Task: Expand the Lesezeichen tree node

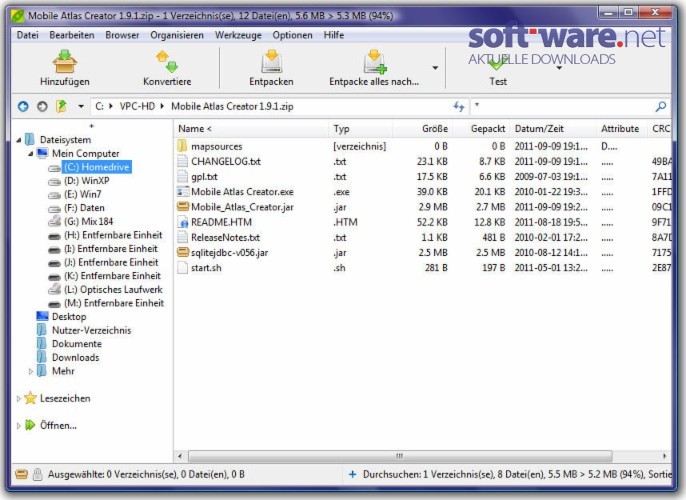Action: [x=18, y=399]
